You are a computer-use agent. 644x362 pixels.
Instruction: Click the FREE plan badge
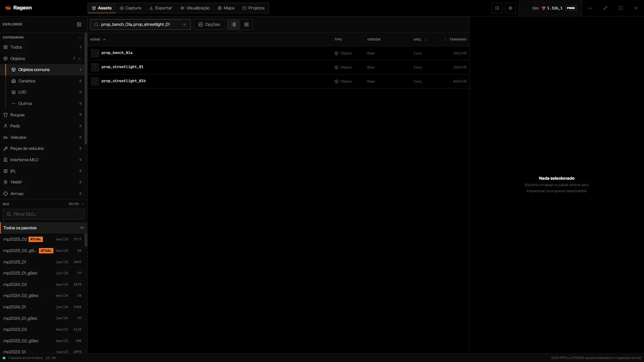point(571,8)
